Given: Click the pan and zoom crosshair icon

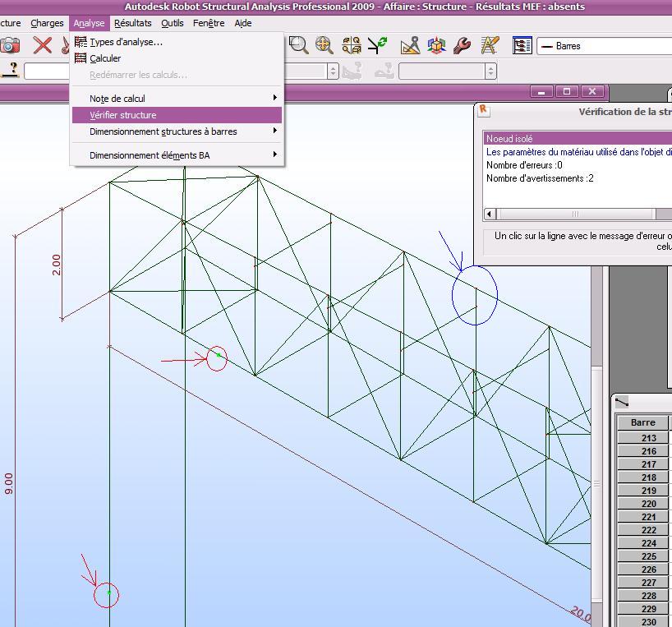Looking at the screenshot, I should pos(324,45).
